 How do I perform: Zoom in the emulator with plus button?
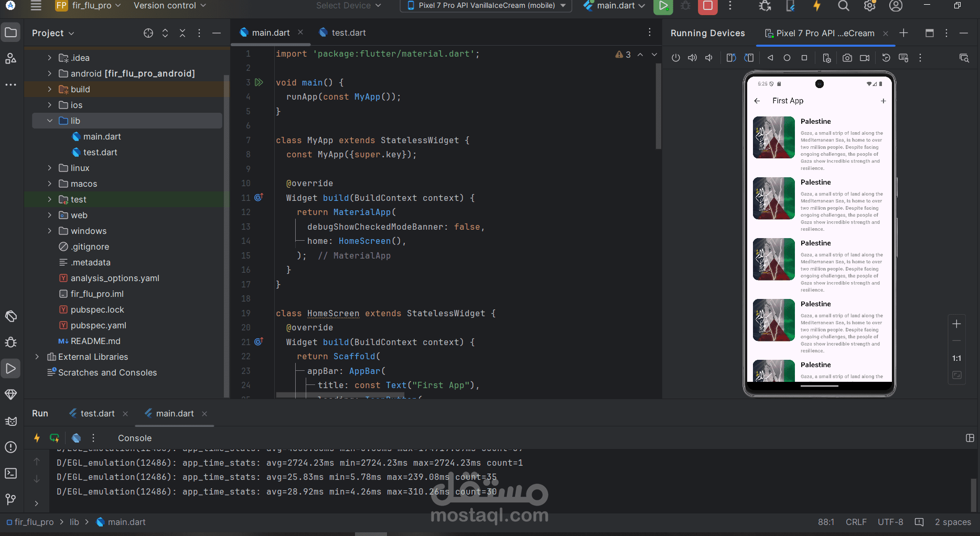956,324
